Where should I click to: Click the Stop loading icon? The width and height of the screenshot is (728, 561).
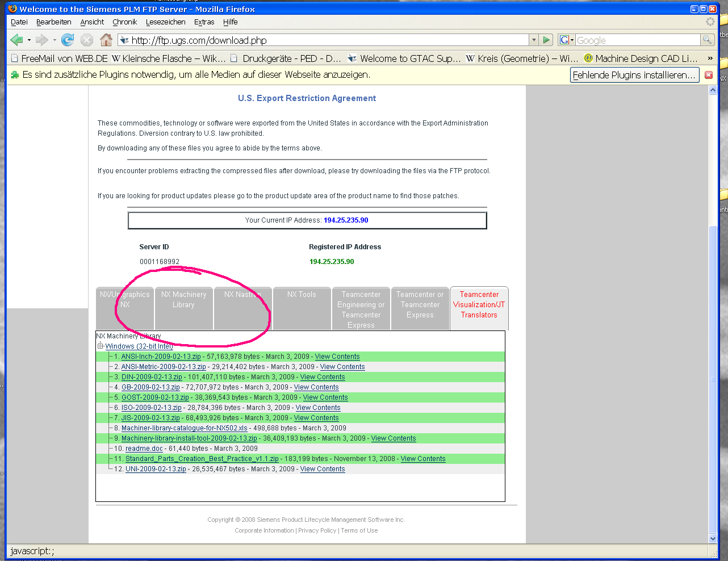87,40
